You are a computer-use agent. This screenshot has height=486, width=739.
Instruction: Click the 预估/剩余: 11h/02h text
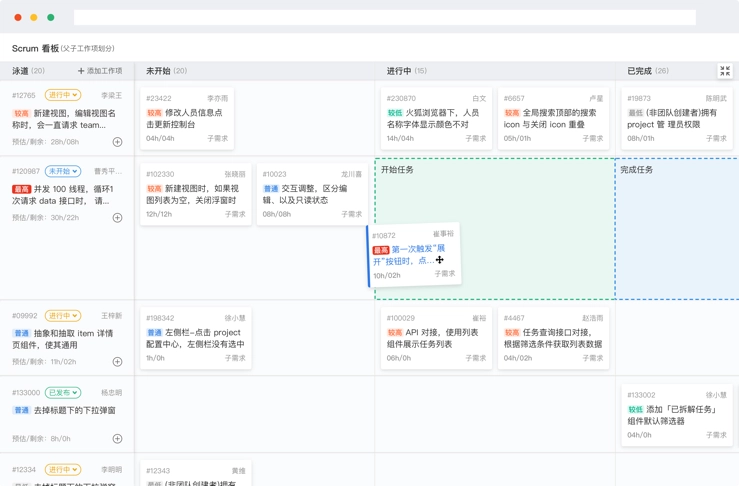(x=44, y=362)
